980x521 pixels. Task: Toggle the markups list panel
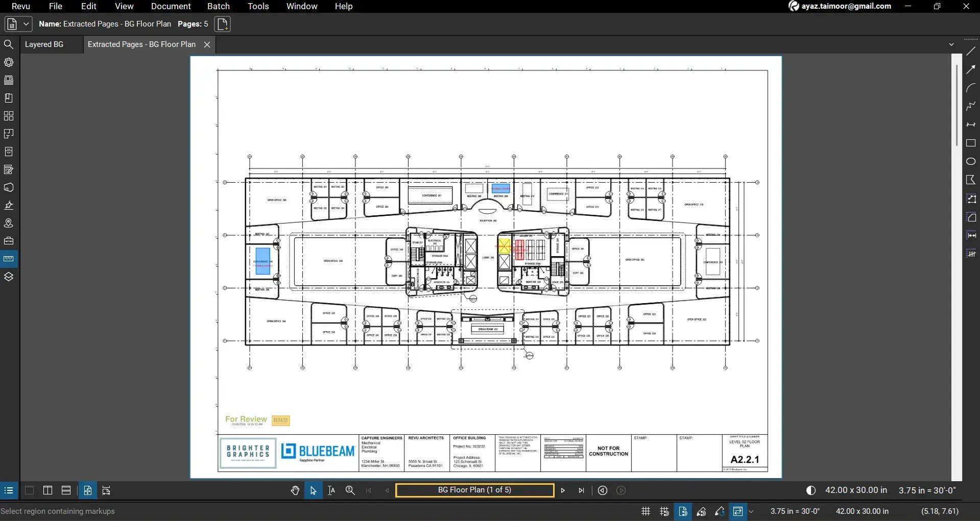pos(9,490)
